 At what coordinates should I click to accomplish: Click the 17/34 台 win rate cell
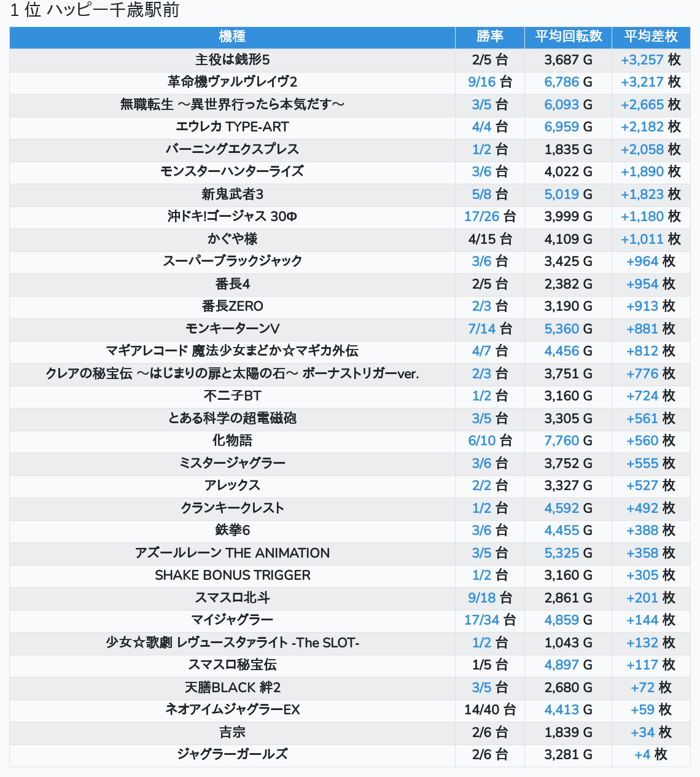[x=489, y=620]
